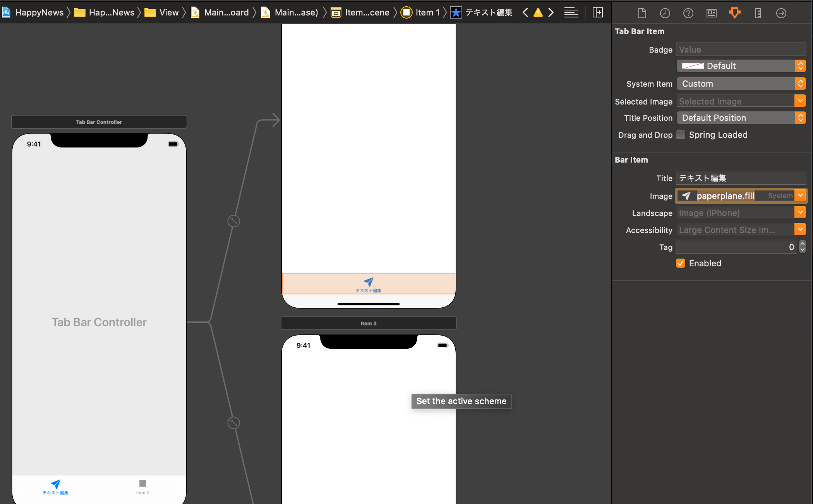813x504 pixels.
Task: Switch to the Identity inspector
Action: click(711, 13)
